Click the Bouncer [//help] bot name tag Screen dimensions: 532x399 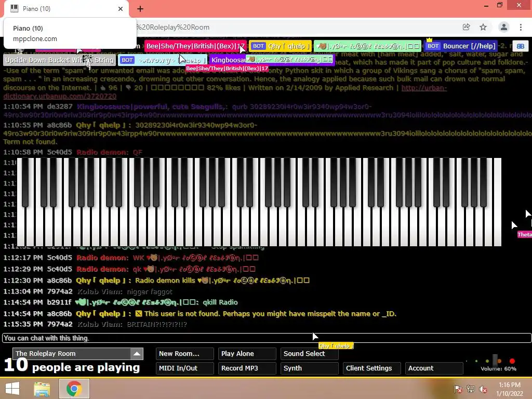click(x=461, y=46)
